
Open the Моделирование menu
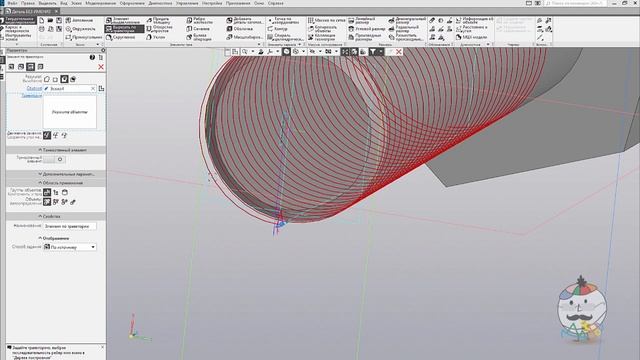(x=100, y=3)
